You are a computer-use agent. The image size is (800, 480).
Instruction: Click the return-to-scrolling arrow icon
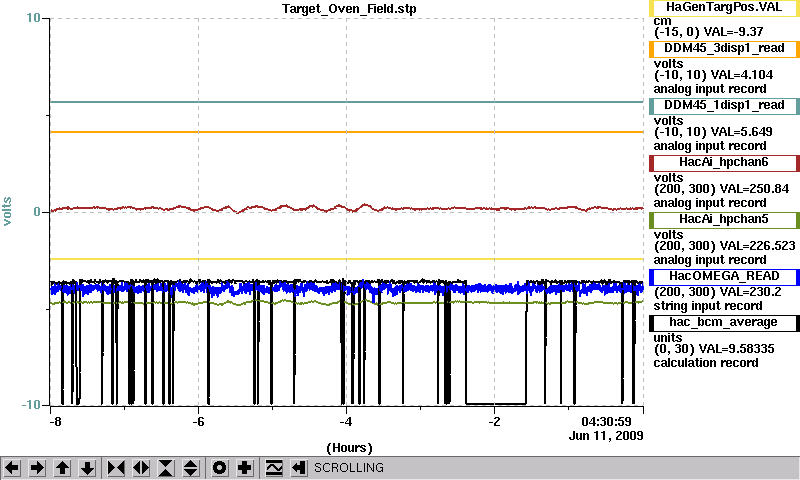(299, 467)
